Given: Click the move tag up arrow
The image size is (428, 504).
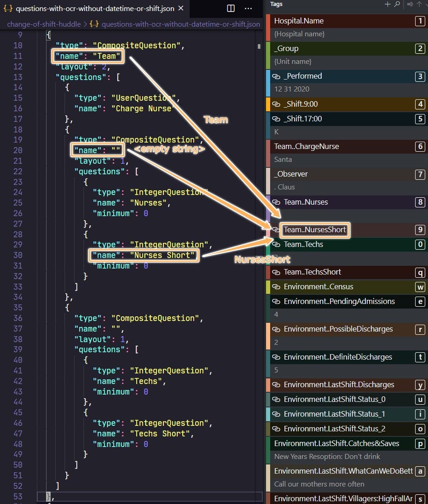Looking at the screenshot, I should (419, 4).
